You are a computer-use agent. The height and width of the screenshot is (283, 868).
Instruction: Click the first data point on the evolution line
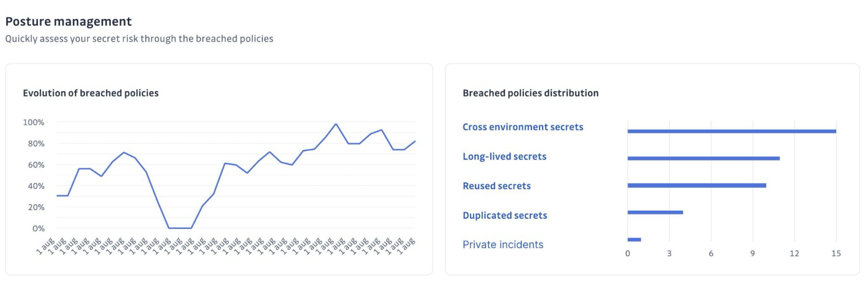57,196
